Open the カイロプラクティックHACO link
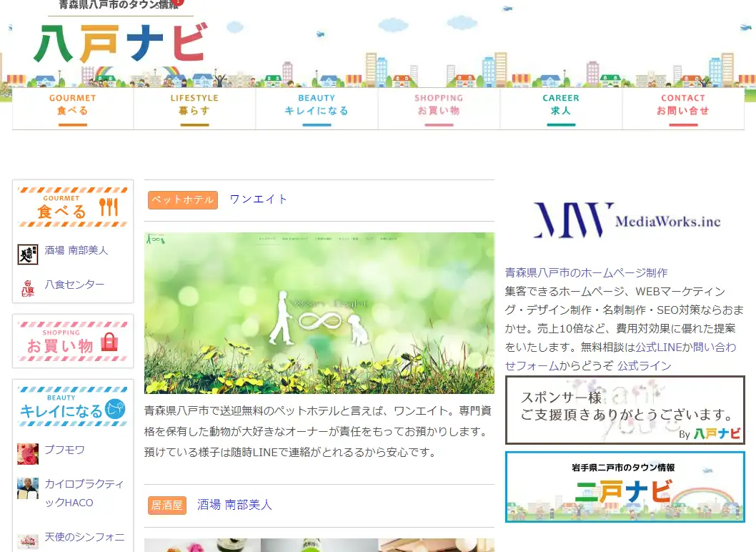The height and width of the screenshot is (552, 756). pos(84,493)
